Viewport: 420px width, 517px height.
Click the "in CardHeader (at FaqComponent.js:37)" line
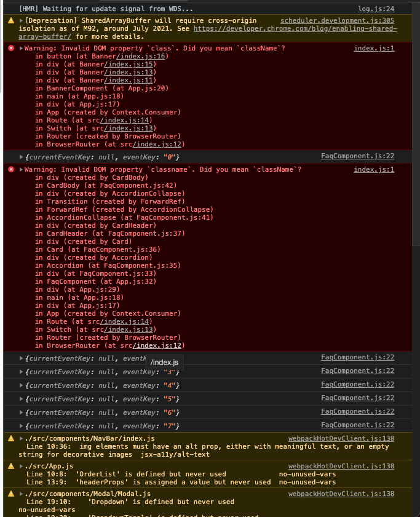pos(110,234)
